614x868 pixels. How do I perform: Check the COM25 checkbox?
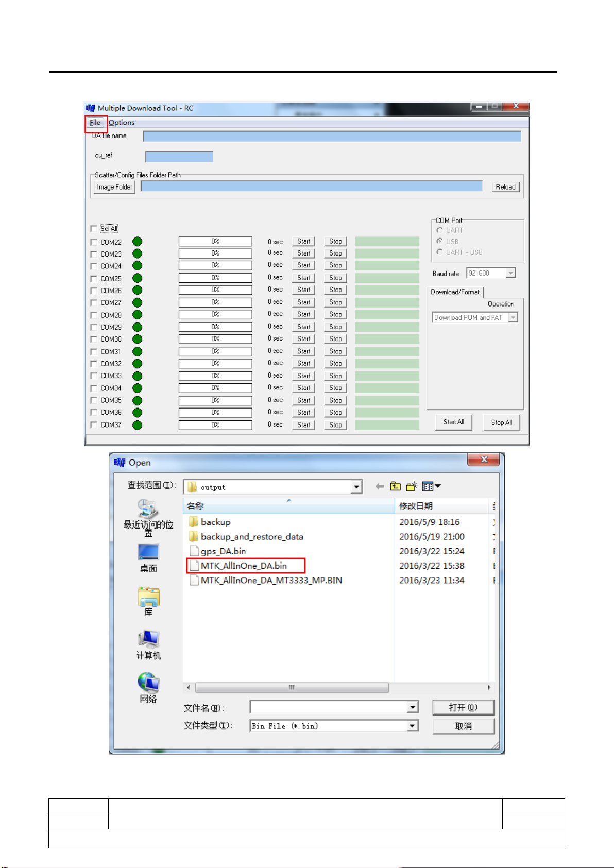click(x=94, y=278)
